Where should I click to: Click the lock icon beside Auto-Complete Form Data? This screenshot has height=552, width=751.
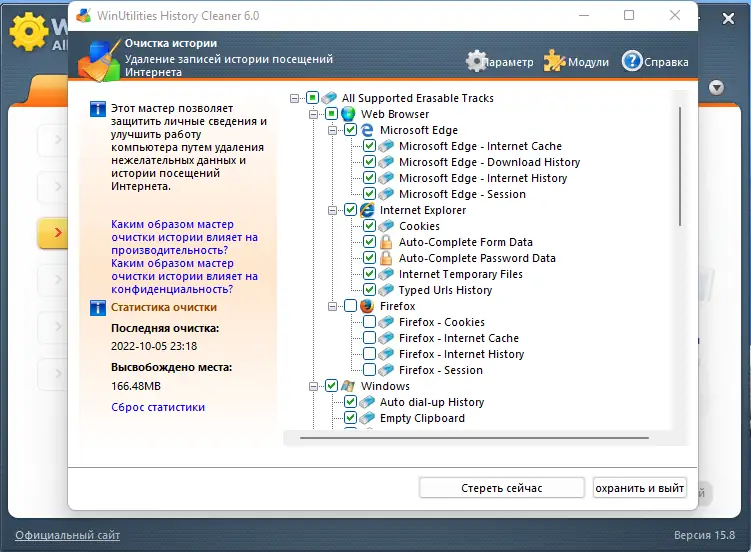(386, 242)
